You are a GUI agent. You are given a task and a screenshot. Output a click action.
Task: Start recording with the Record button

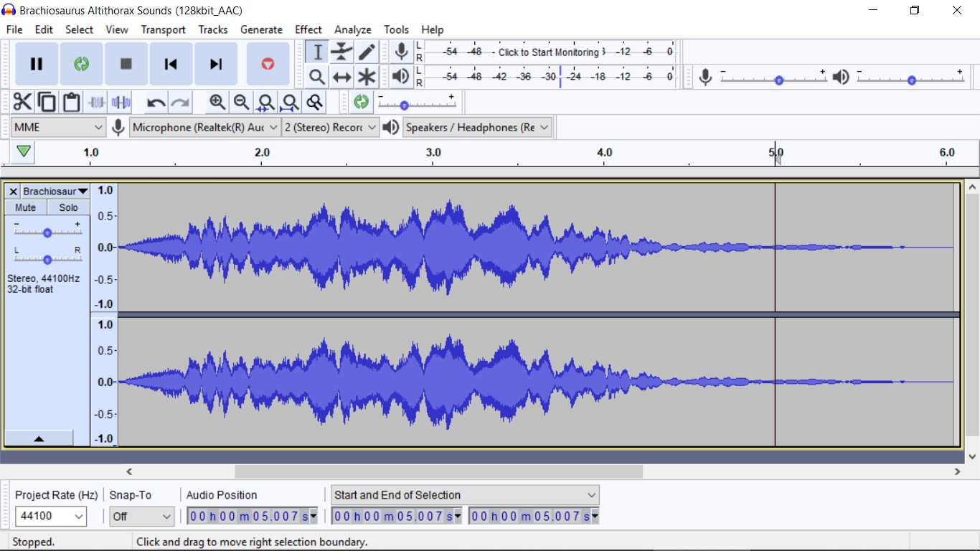coord(268,64)
